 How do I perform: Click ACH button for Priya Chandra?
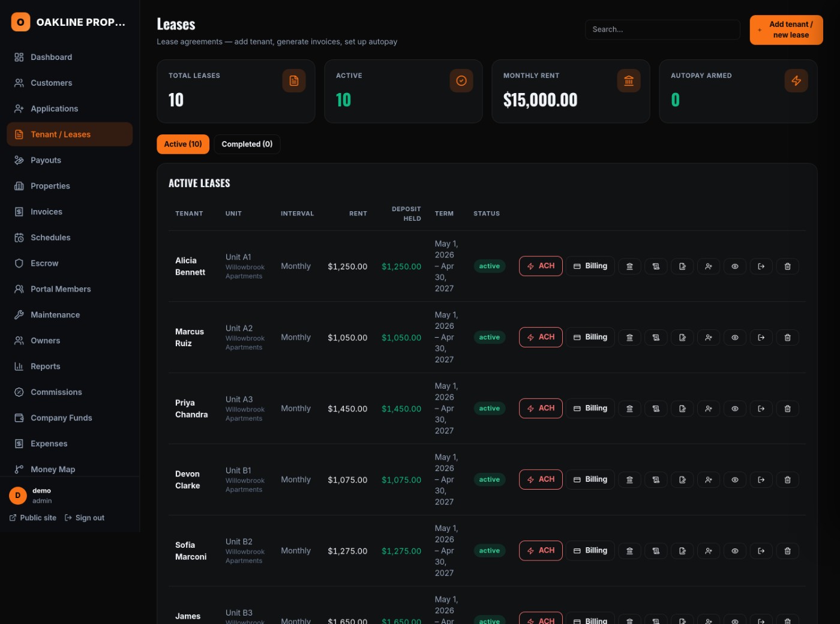coord(541,409)
